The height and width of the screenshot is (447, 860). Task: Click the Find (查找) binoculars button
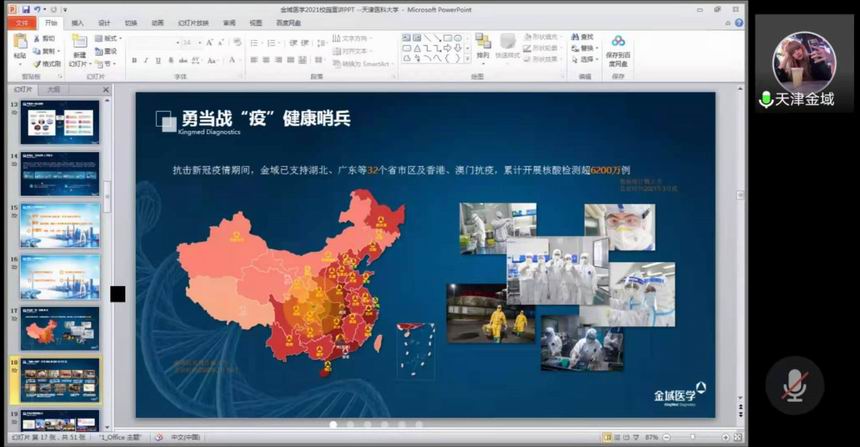tap(583, 37)
